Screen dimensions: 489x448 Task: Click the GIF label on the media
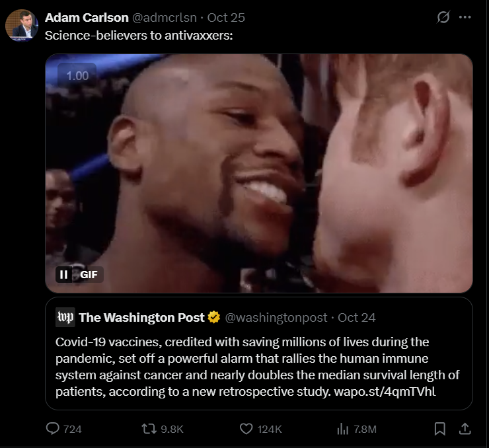(x=89, y=274)
